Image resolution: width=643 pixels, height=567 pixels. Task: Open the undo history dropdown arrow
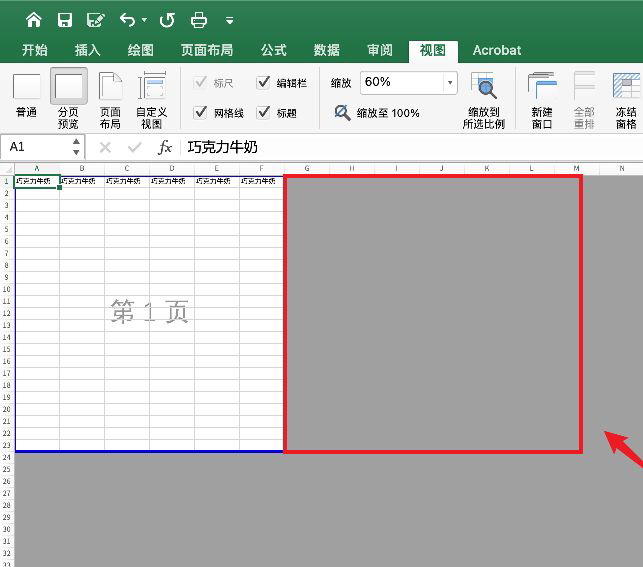coord(144,20)
